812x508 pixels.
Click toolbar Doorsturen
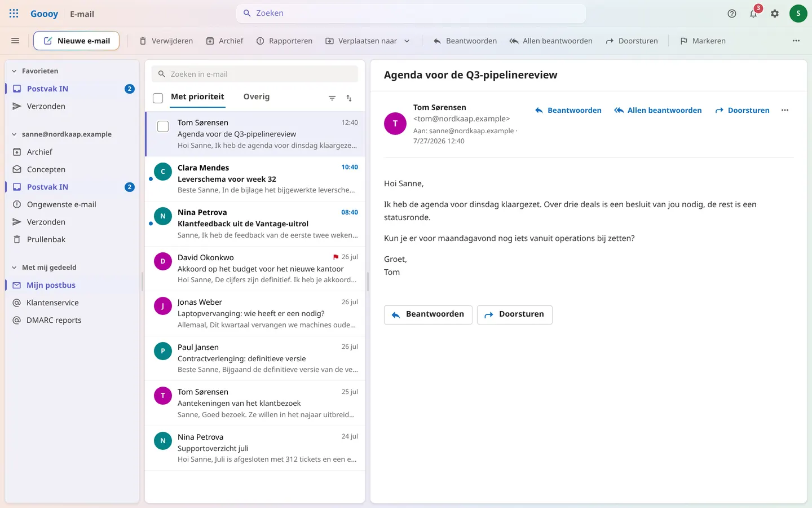[x=632, y=41]
